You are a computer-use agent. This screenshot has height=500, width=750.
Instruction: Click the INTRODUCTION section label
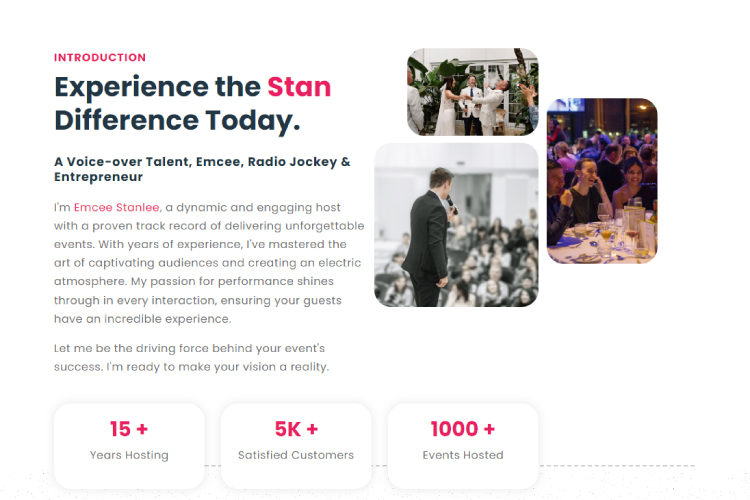pos(100,58)
